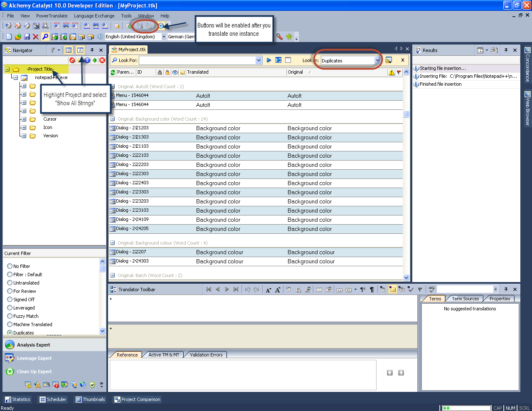The height and width of the screenshot is (411, 532).
Task: Click the blue info icon in Navigator
Action: click(87, 60)
